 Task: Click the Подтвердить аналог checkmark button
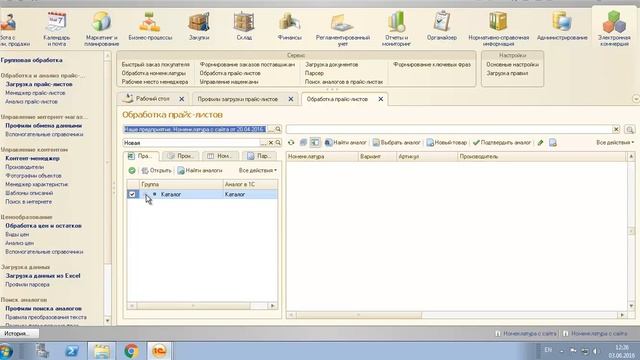tap(502, 142)
